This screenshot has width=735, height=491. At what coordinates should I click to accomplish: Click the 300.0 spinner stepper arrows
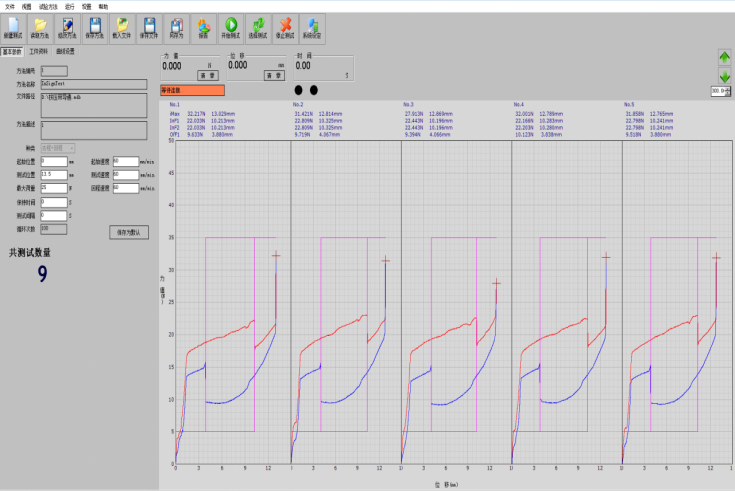click(x=727, y=91)
